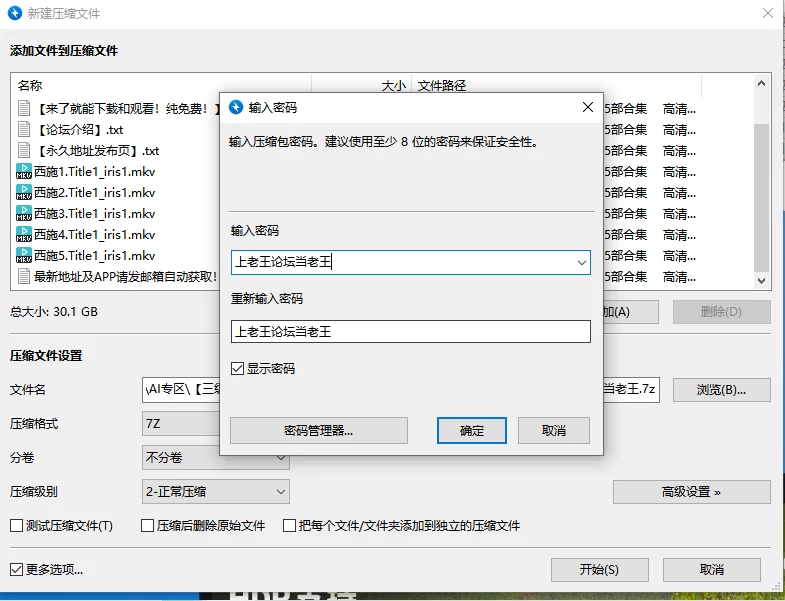Image resolution: width=785 pixels, height=601 pixels.
Task: Open the 分卷 dropdown showing 不分卷
Action: (x=216, y=457)
